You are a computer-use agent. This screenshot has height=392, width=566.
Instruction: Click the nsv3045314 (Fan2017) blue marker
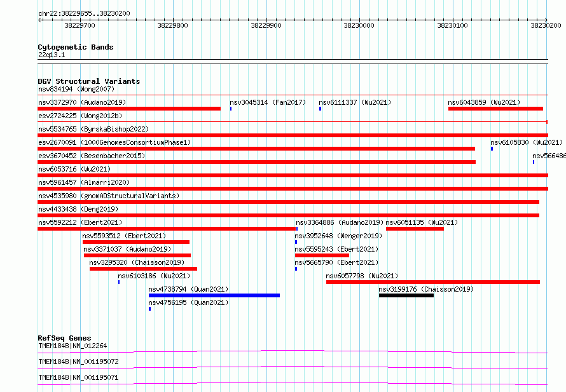coord(231,109)
